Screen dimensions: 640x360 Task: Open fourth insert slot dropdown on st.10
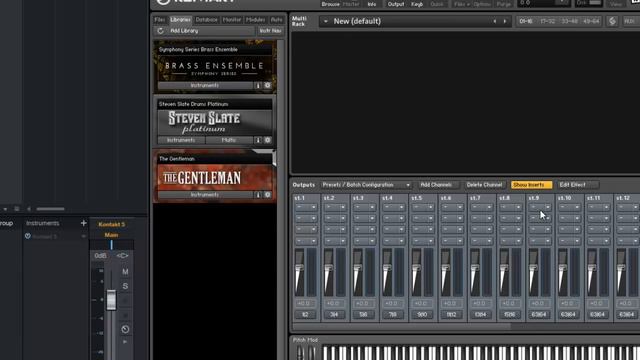click(x=569, y=241)
